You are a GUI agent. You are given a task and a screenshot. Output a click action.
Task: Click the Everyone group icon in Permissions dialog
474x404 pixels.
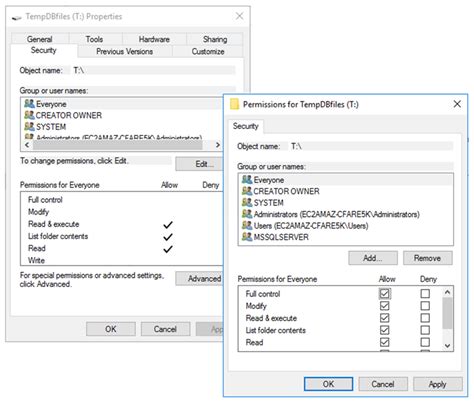coord(247,180)
